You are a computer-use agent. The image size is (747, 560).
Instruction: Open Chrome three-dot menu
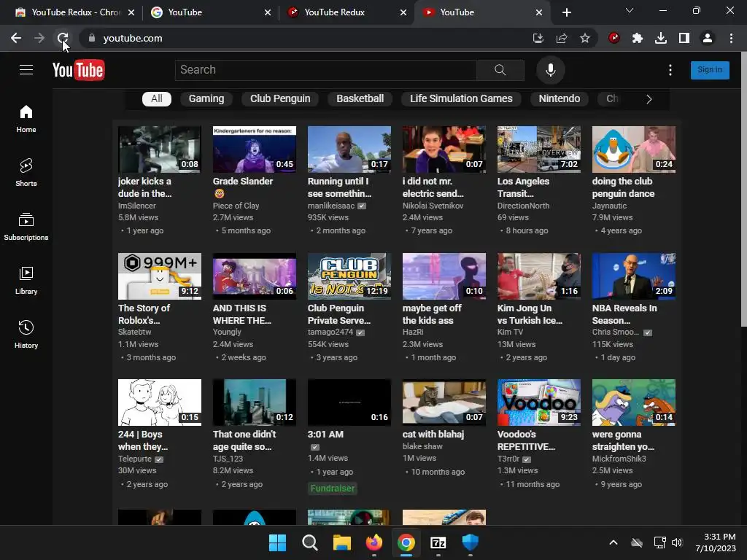731,38
